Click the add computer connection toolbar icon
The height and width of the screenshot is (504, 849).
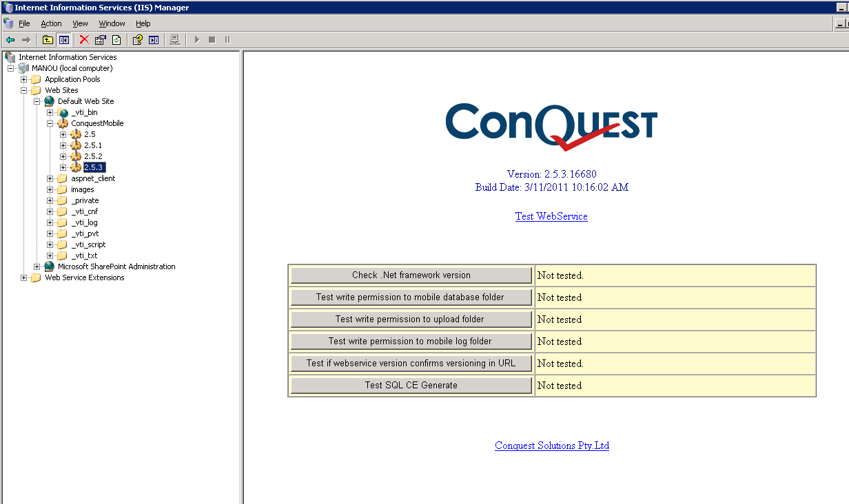[x=175, y=40]
